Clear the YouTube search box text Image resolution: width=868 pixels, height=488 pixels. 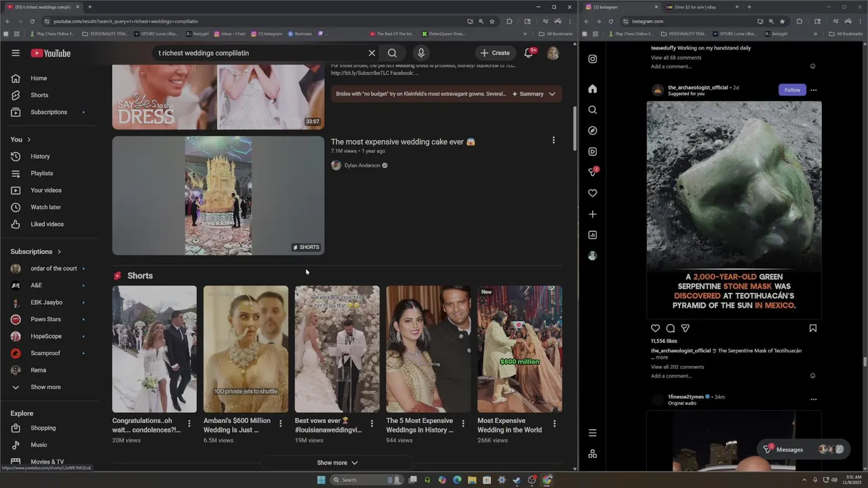(372, 53)
